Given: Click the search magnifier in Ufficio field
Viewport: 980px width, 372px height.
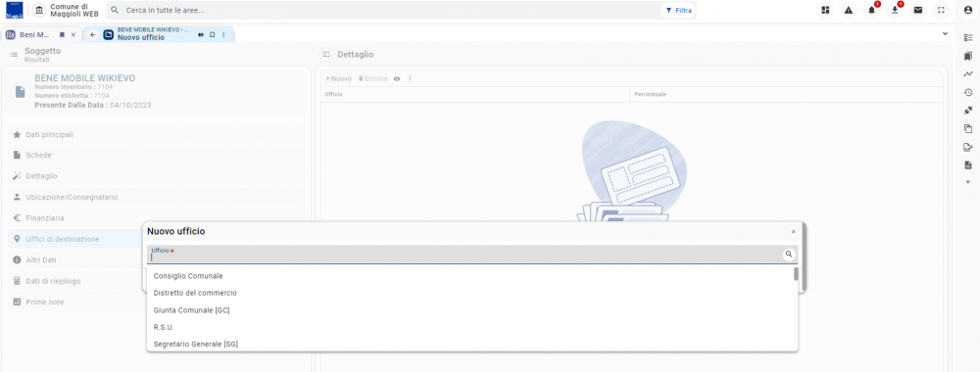Looking at the screenshot, I should tap(789, 254).
